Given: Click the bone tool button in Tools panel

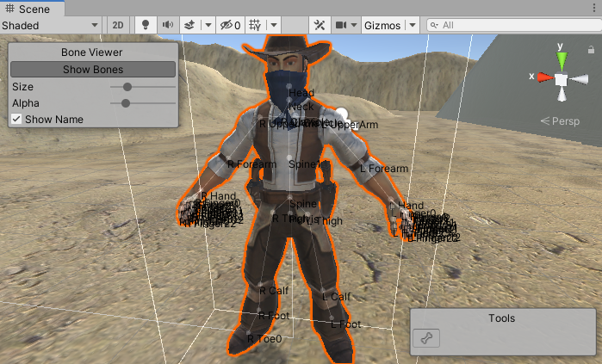Looking at the screenshot, I should point(425,339).
